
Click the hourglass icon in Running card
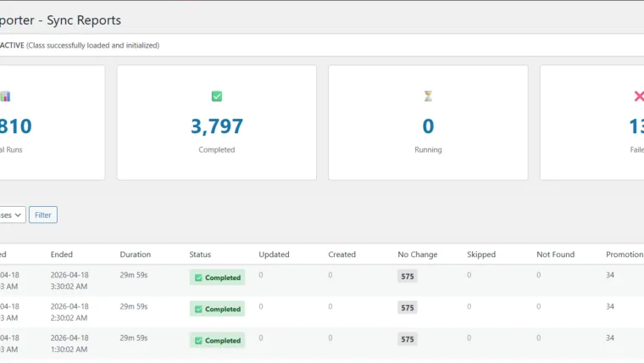428,96
